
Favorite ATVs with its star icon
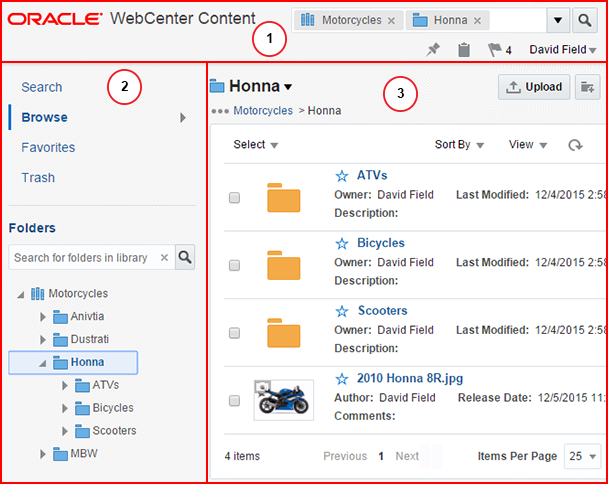pos(342,176)
